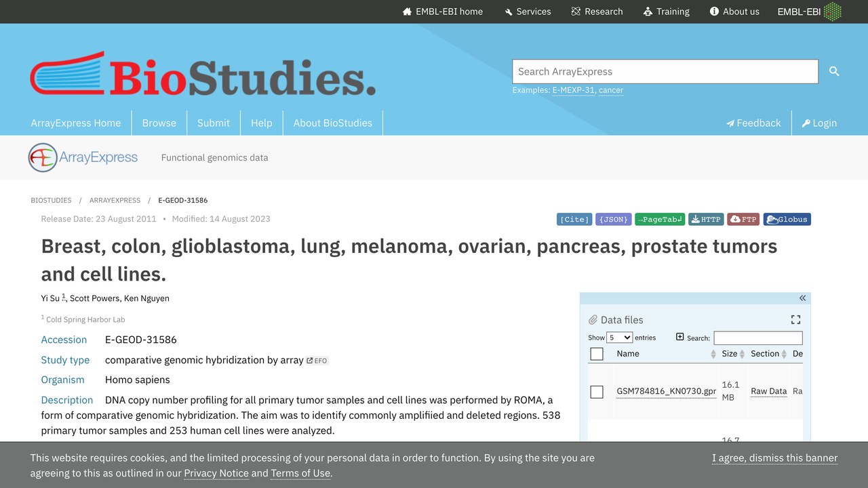The image size is (868, 488).
Task: Click the ArrayExpress logo
Action: click(83, 157)
